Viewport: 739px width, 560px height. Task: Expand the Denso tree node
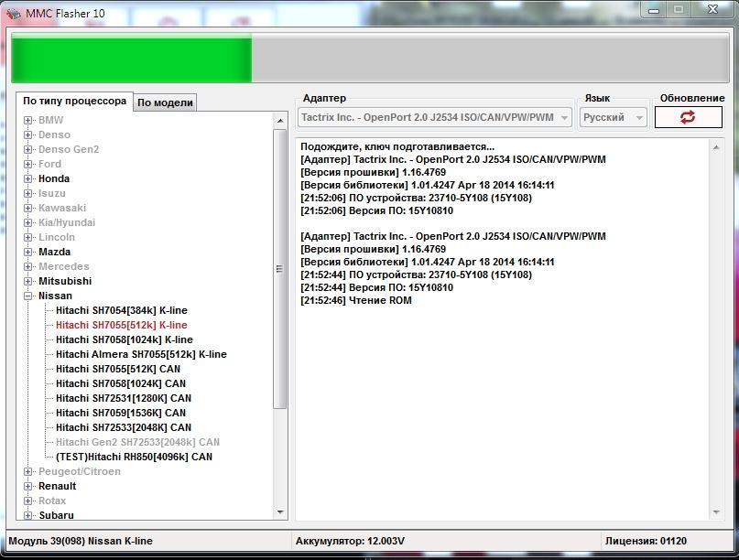coord(27,135)
